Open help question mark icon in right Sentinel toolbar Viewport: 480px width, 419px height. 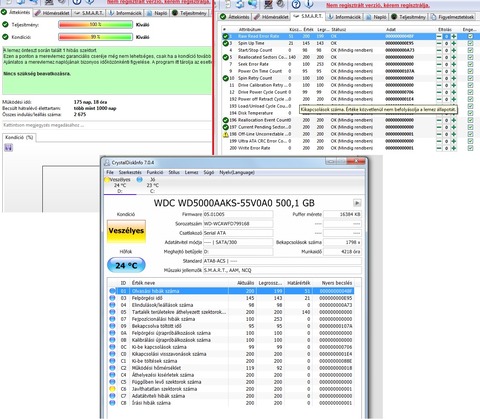click(296, 4)
